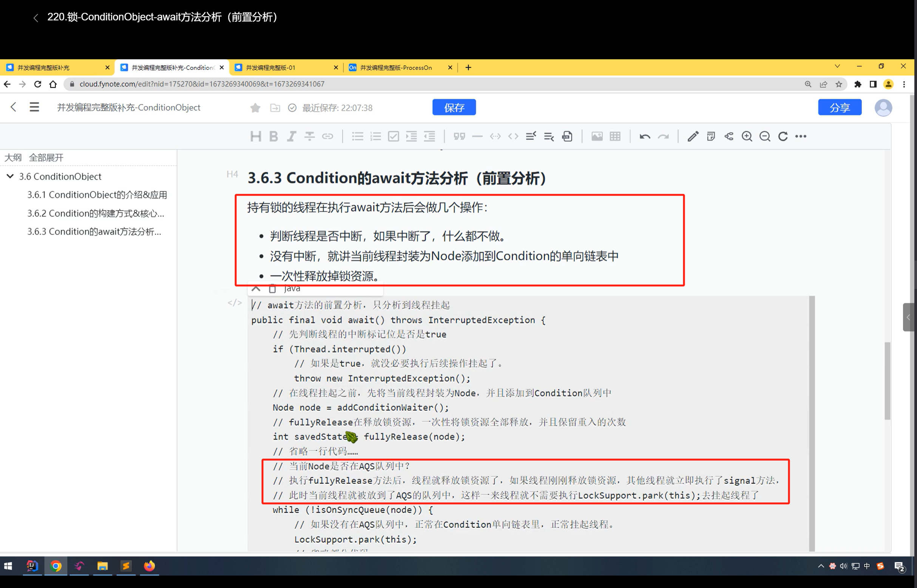The height and width of the screenshot is (588, 917).
Task: Apply italic formatting
Action: (291, 136)
